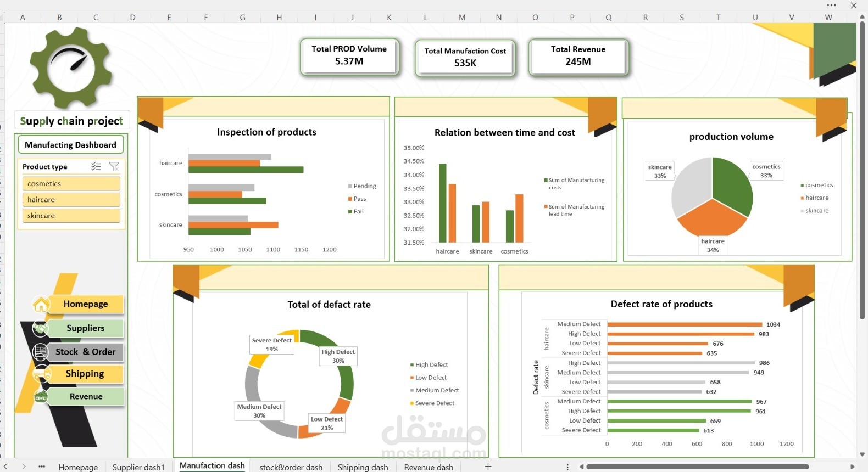868x472 pixels.
Task: Click the truck icon beside Shipping
Action: click(x=42, y=374)
